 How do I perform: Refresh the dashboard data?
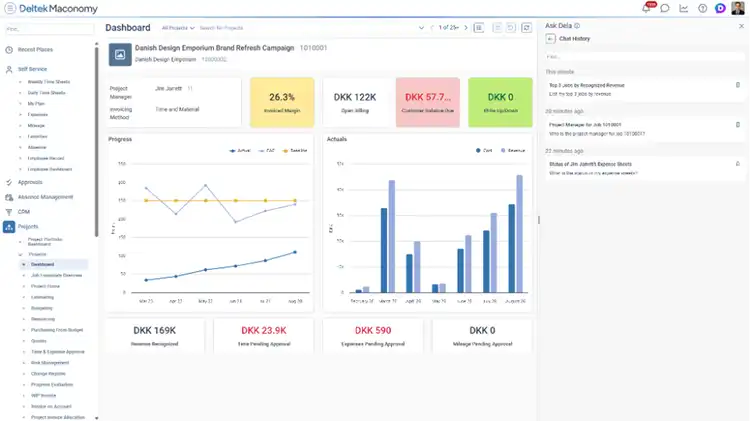point(527,28)
